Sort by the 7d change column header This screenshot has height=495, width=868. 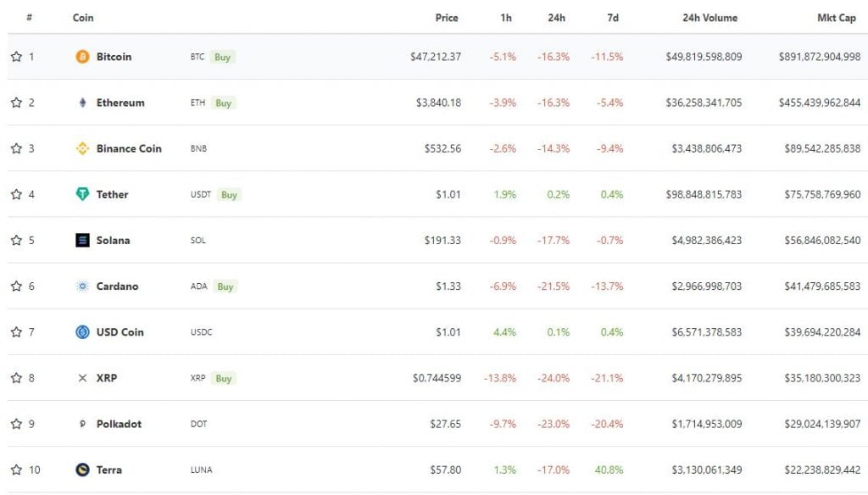(x=613, y=18)
